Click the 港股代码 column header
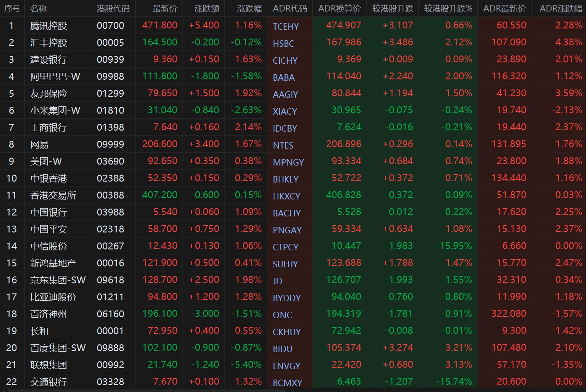The width and height of the screenshot is (586, 392). click(x=113, y=8)
